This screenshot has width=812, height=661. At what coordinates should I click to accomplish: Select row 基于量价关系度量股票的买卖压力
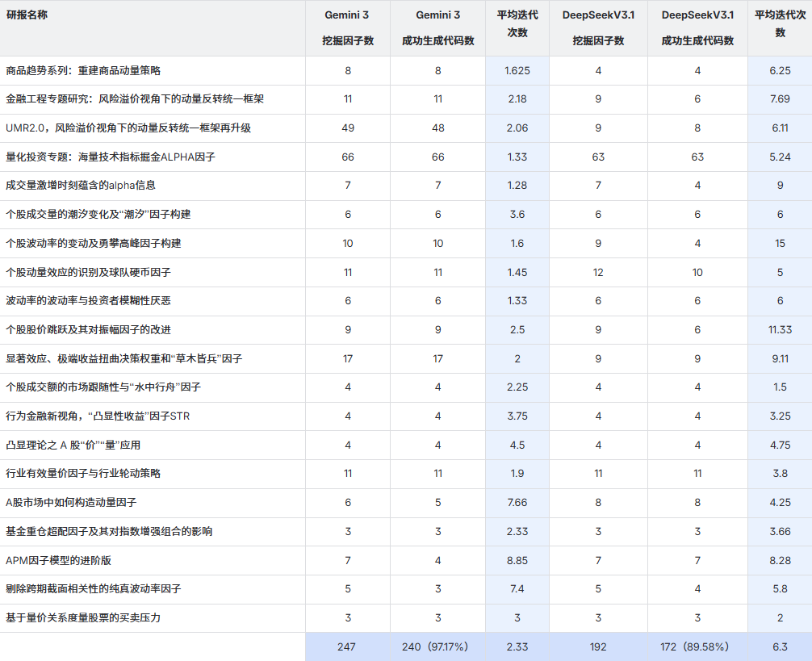406,618
